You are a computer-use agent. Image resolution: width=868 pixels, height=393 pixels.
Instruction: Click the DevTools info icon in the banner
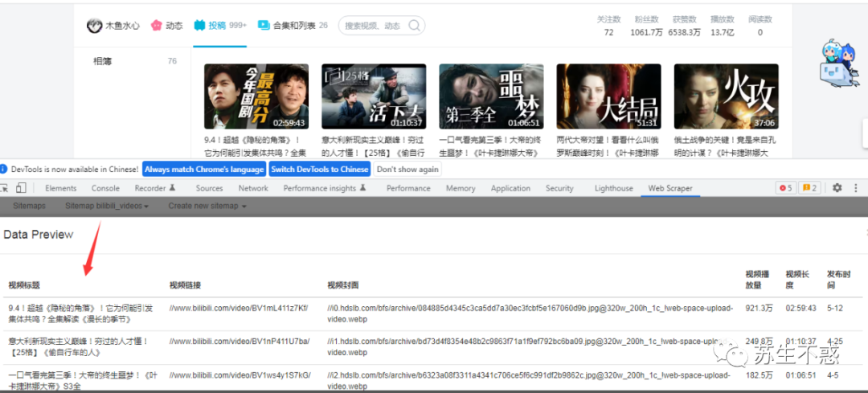coord(4,169)
